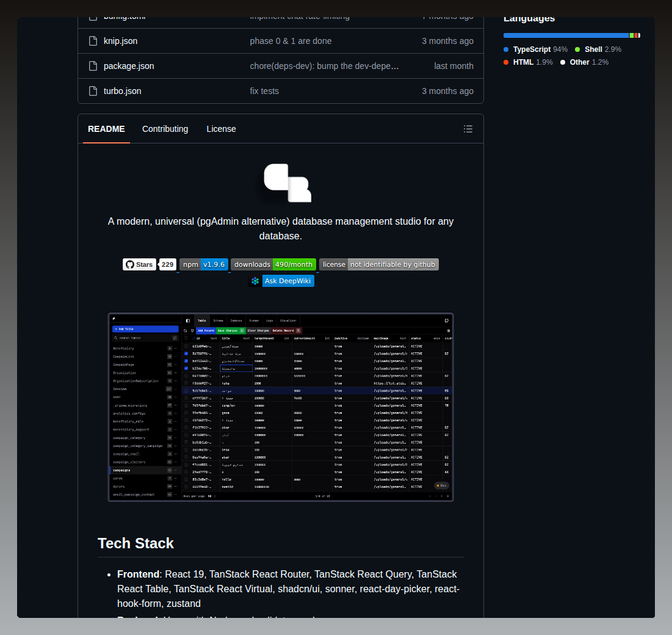Click the TypeScript 94% language entry
Image resolution: width=672 pixels, height=635 pixels.
coord(536,49)
